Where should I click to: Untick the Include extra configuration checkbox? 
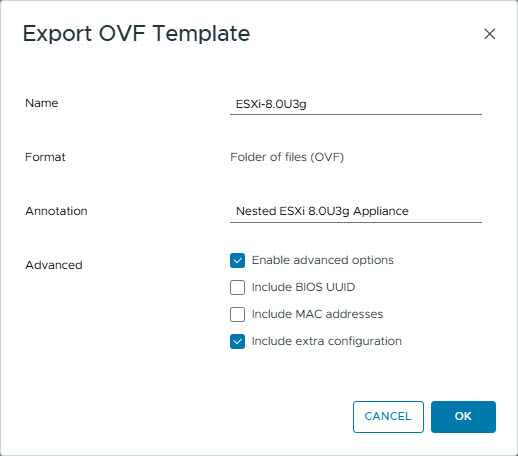[237, 341]
